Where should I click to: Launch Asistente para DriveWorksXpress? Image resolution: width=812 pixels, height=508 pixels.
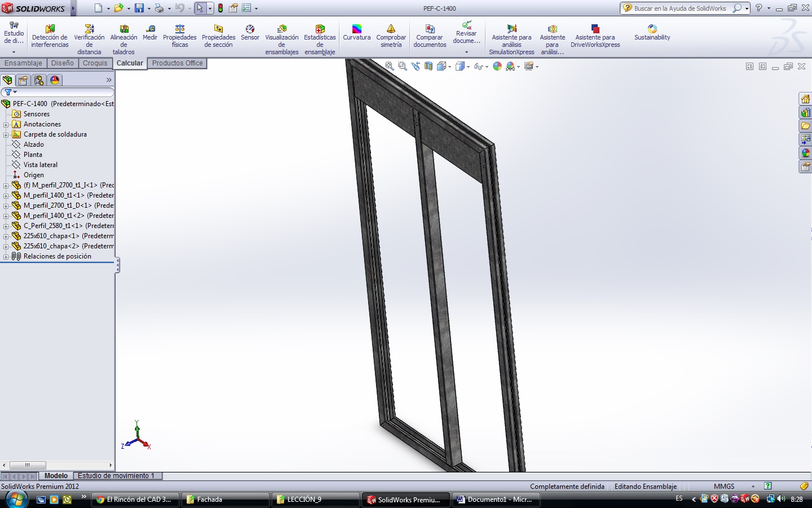[x=595, y=36]
